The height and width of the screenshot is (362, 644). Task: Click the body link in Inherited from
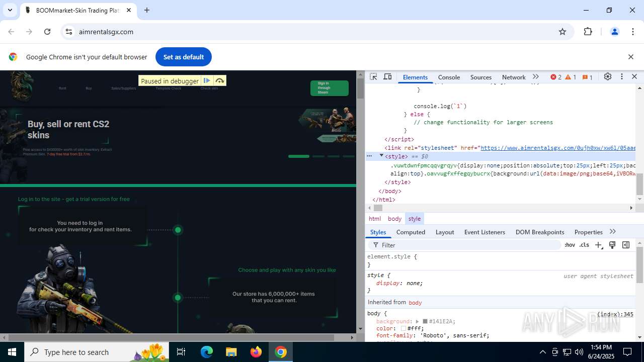pyautogui.click(x=415, y=302)
